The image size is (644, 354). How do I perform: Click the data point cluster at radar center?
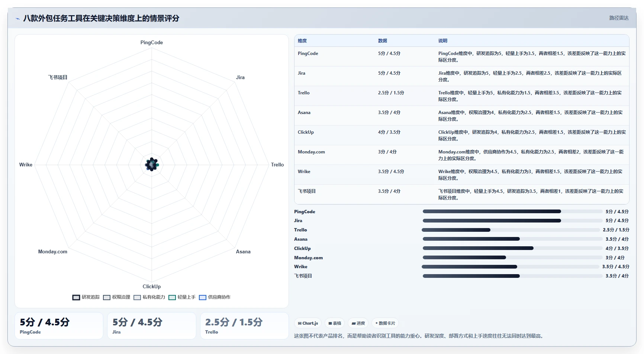click(152, 164)
